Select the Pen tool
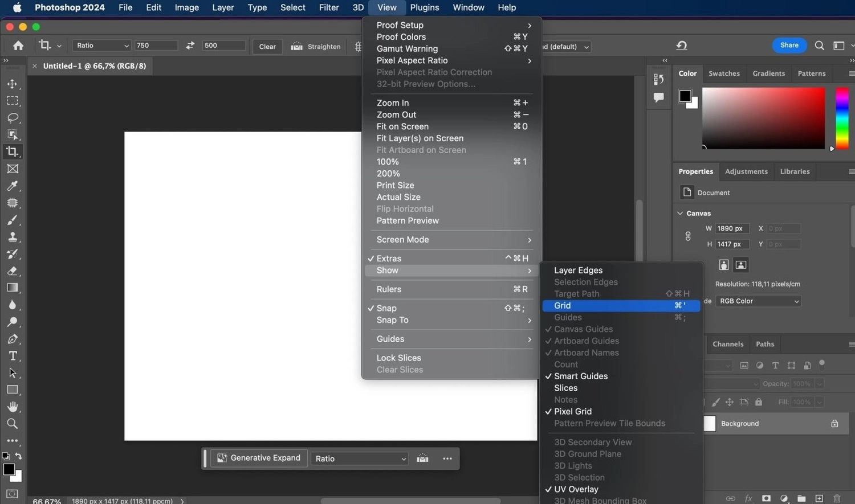 pos(12,339)
